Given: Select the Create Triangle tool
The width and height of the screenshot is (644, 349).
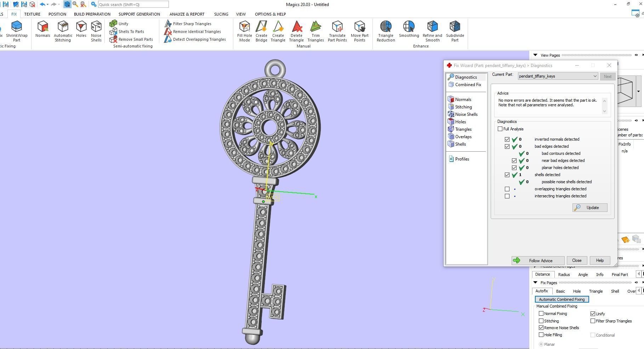Looking at the screenshot, I should [x=278, y=31].
